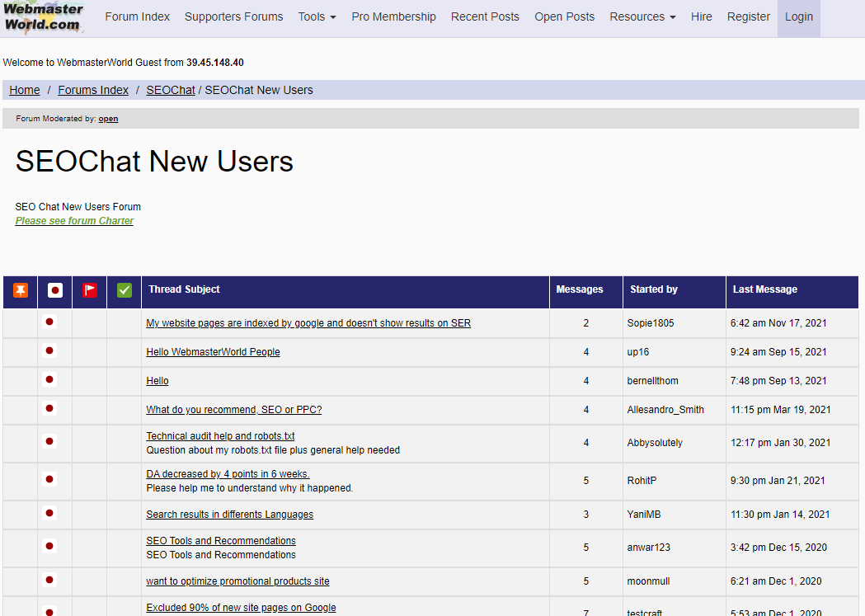Open the Hire menu item
This screenshot has height=616, width=865.
pos(701,17)
